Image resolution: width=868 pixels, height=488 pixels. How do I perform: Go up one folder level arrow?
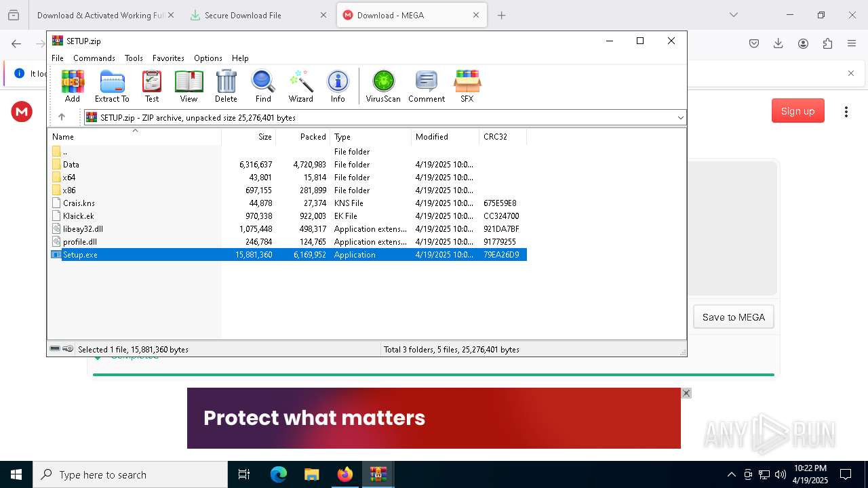62,117
